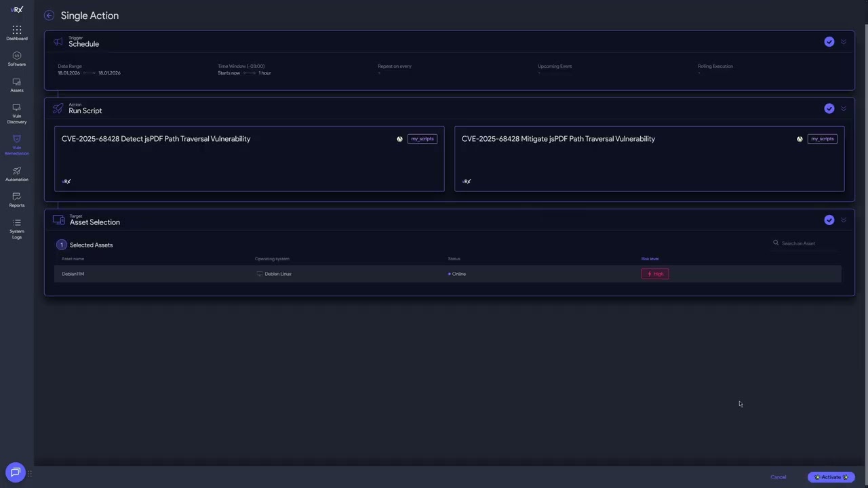The height and width of the screenshot is (488, 868).
Task: Open Vuln Discovery in the sidebar
Action: click(x=17, y=114)
